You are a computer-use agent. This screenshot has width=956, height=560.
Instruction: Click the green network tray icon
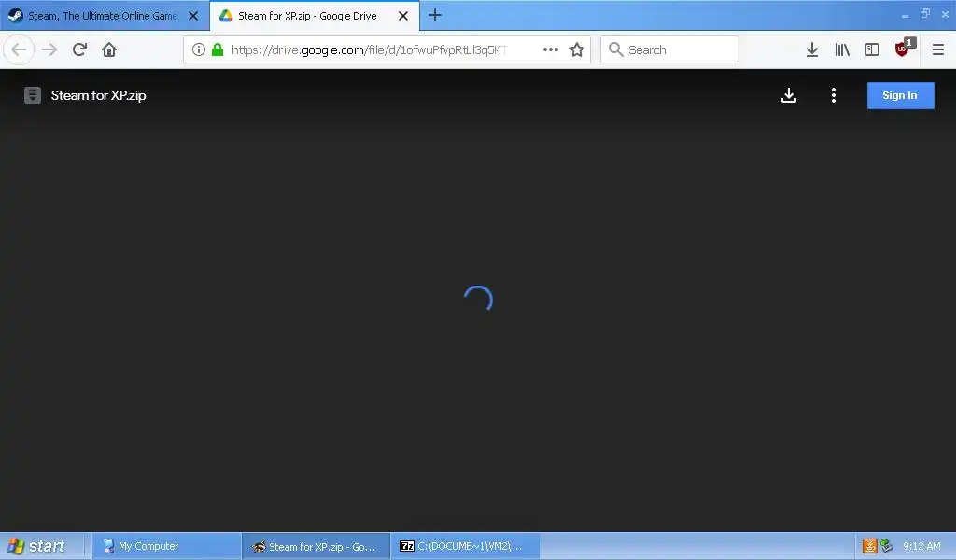click(x=886, y=546)
